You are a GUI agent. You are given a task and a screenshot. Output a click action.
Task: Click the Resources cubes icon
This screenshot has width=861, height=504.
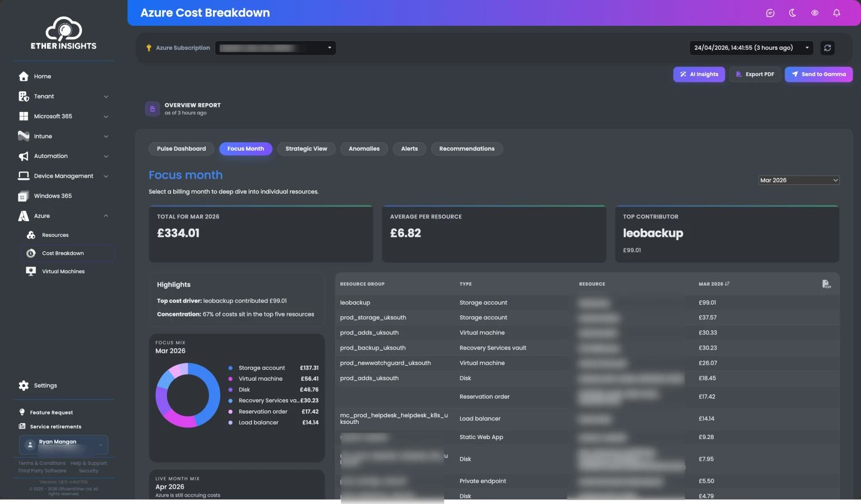(31, 235)
